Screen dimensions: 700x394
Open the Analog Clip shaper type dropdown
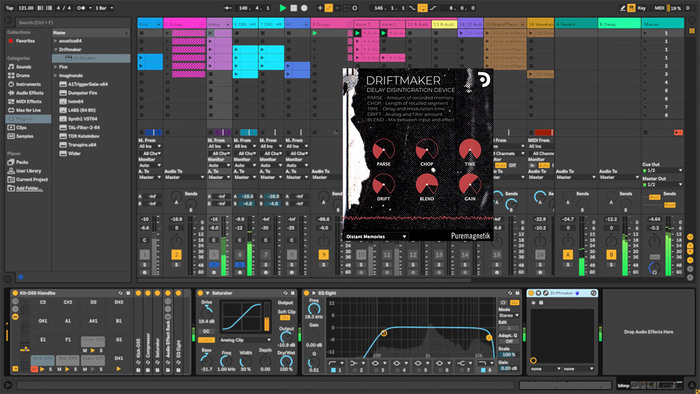(245, 340)
